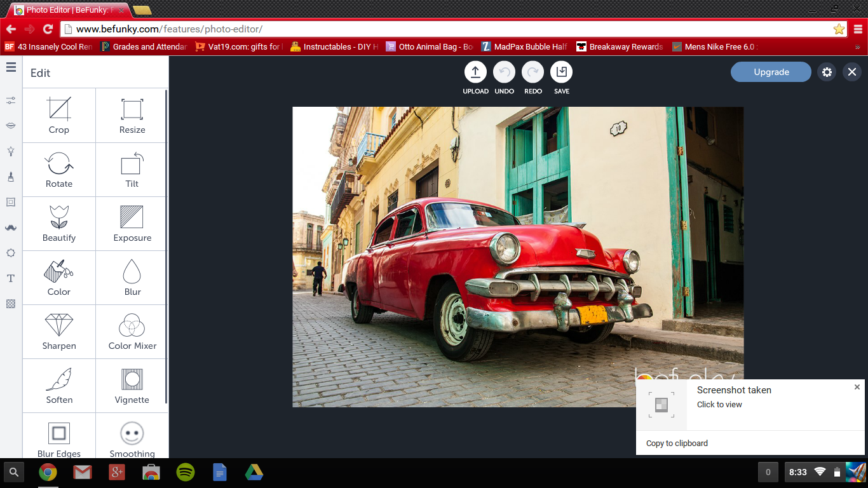868x488 pixels.
Task: Open the Vat19 bookmark
Action: (x=239, y=46)
